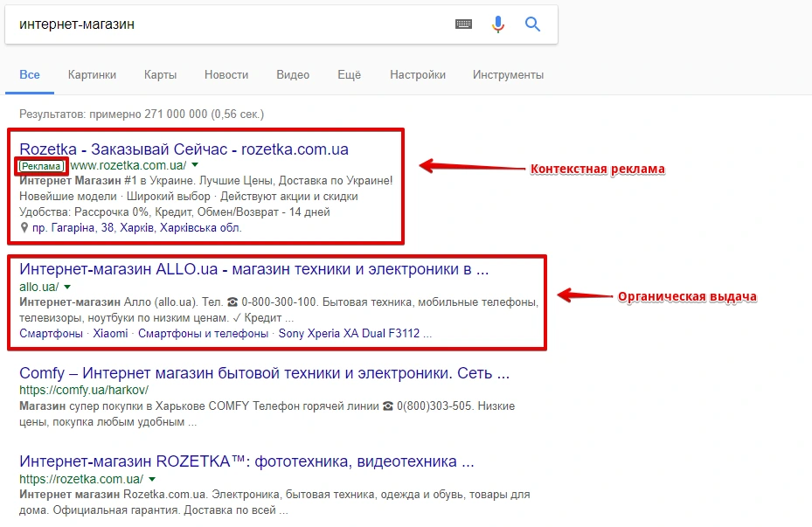Expand dropdown arrow next to allo.ua/
Image resolution: width=812 pixels, height=527 pixels.
67,287
